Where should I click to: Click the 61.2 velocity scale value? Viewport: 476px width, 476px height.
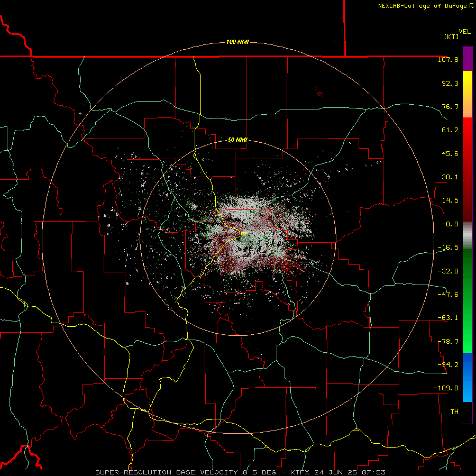[450, 130]
